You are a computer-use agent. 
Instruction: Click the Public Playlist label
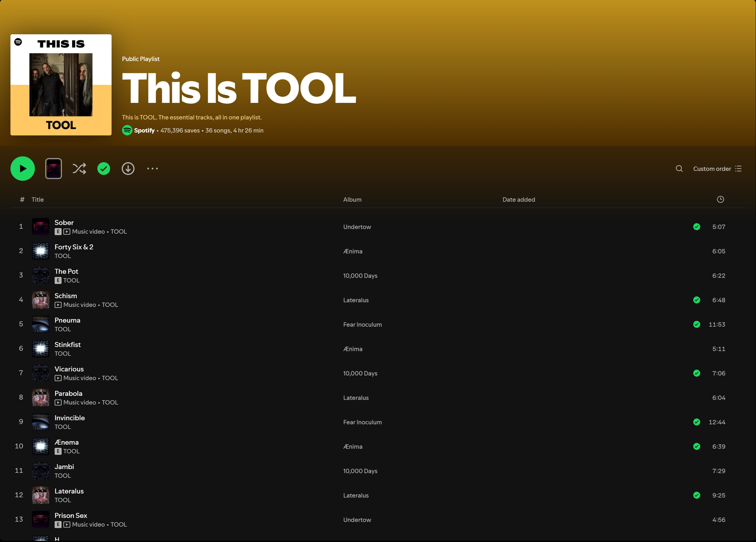coord(141,59)
